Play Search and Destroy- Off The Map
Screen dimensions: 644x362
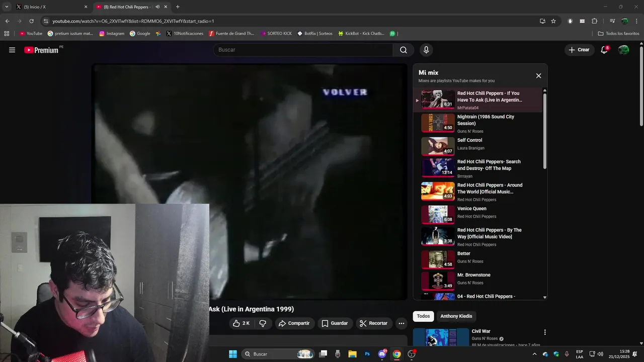pyautogui.click(x=478, y=168)
